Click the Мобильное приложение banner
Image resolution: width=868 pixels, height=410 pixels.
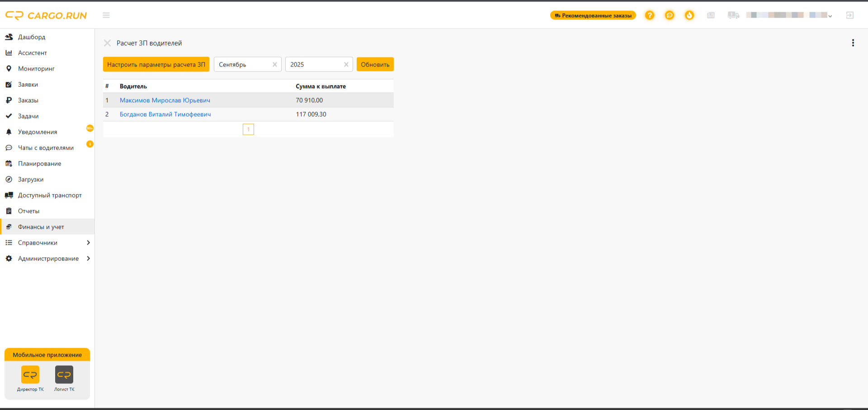tap(47, 355)
